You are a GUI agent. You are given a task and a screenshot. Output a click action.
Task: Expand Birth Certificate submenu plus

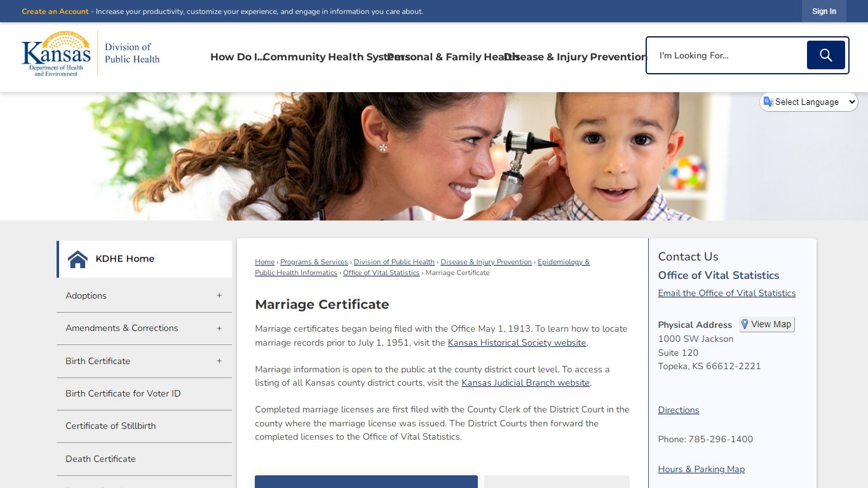219,361
